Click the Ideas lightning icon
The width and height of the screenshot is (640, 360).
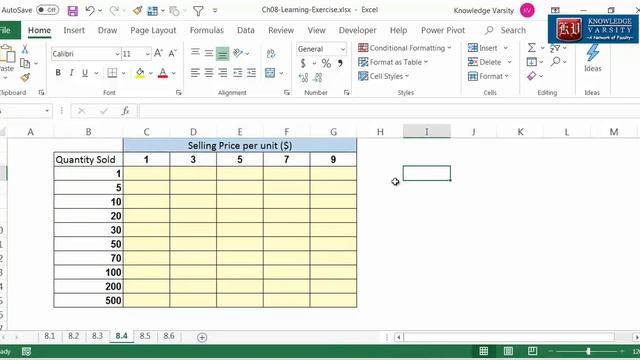(593, 53)
